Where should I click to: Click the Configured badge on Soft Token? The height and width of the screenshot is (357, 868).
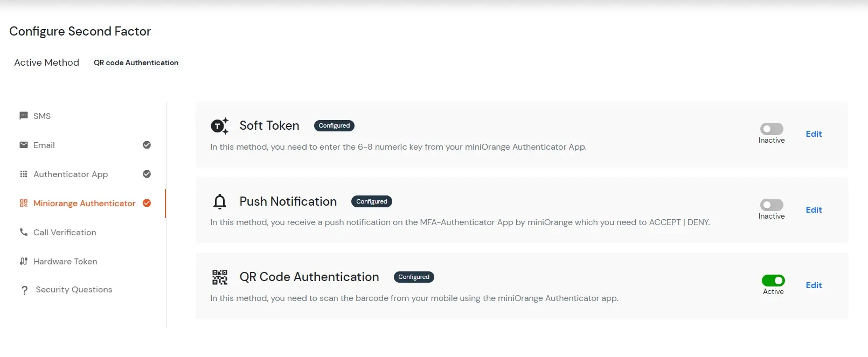(334, 125)
